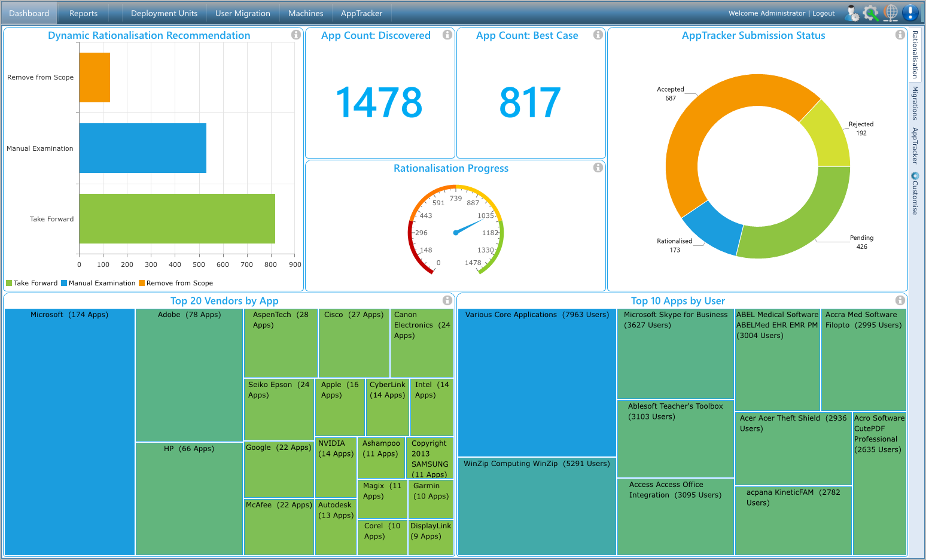Select Canon Electronics (24 Apps) tile

pyautogui.click(x=422, y=343)
